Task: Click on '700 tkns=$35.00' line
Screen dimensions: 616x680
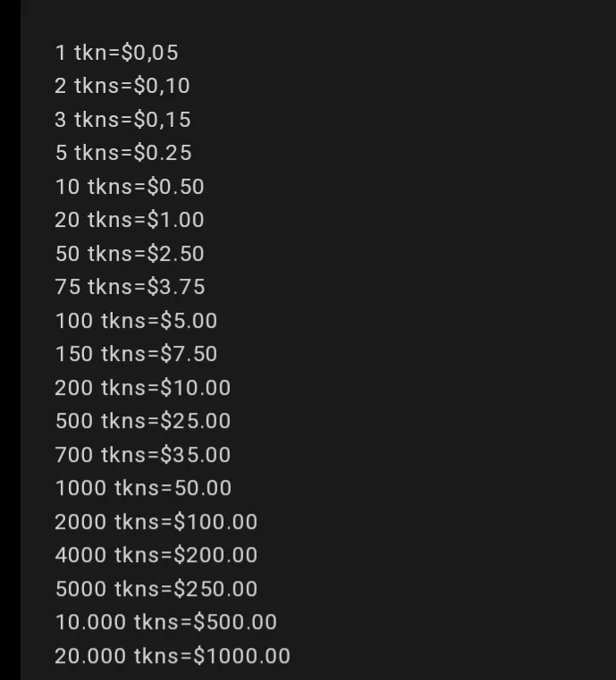Action: pyautogui.click(x=143, y=455)
